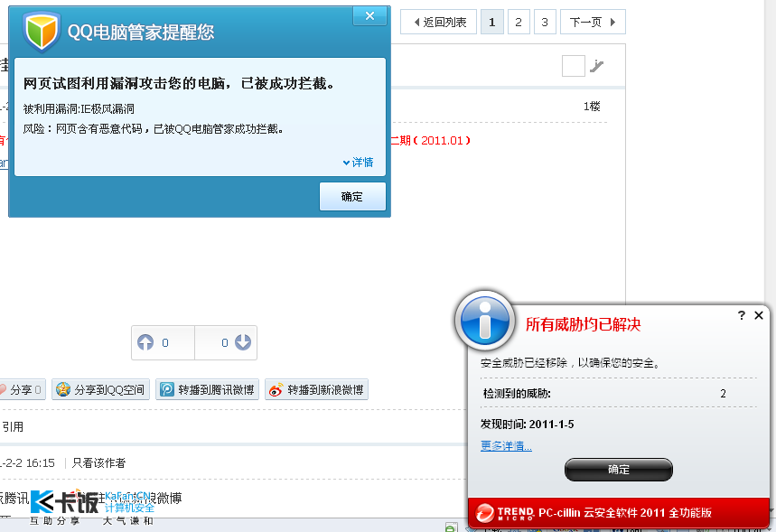Select page 1 in forum pagination

point(492,23)
